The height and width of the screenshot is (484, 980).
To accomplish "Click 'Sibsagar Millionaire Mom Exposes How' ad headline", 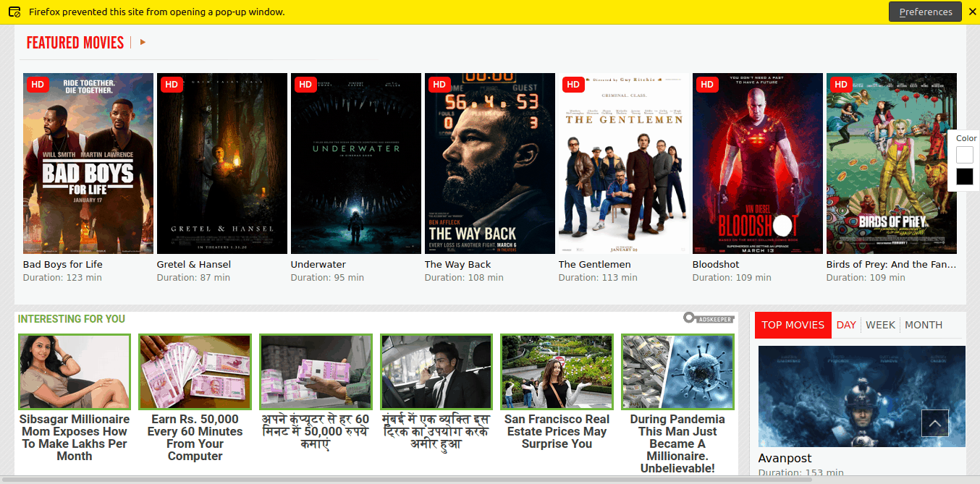I will 75,438.
